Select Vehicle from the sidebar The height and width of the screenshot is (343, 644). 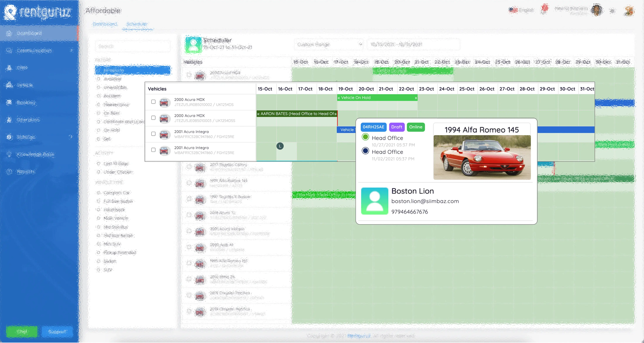point(25,85)
